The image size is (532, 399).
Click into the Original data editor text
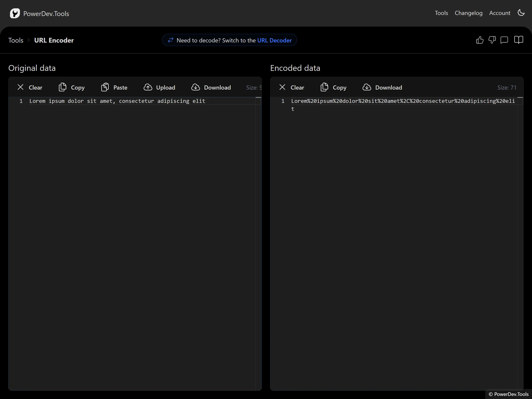(117, 101)
